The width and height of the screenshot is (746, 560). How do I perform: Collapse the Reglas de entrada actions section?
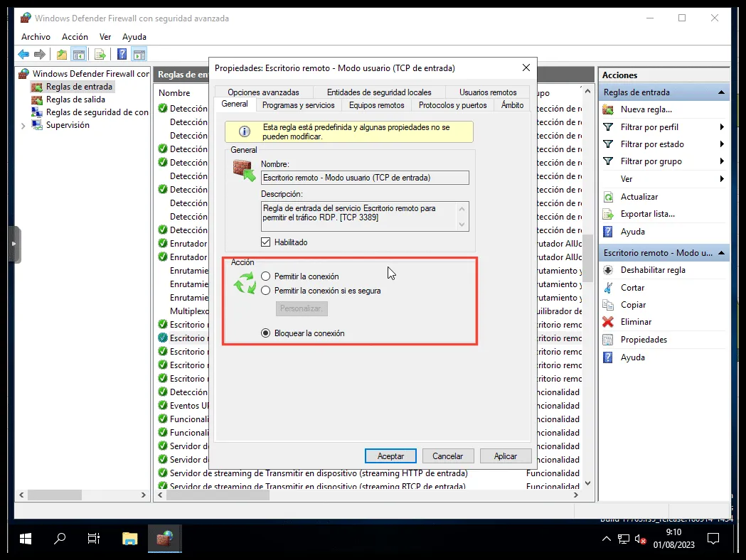(x=721, y=92)
